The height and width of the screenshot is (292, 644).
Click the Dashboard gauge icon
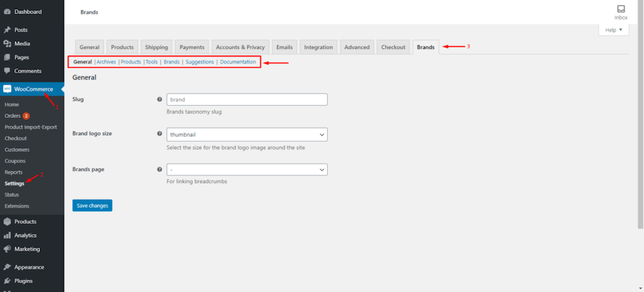pyautogui.click(x=7, y=12)
